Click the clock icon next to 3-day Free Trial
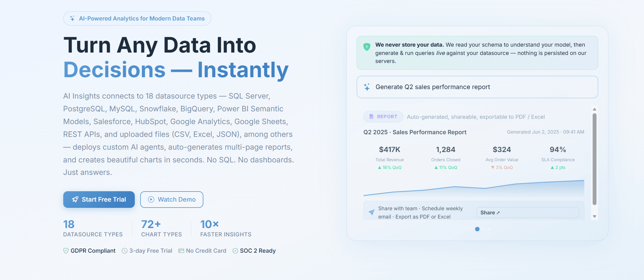Viewport: 644px width, 280px height. coord(125,251)
